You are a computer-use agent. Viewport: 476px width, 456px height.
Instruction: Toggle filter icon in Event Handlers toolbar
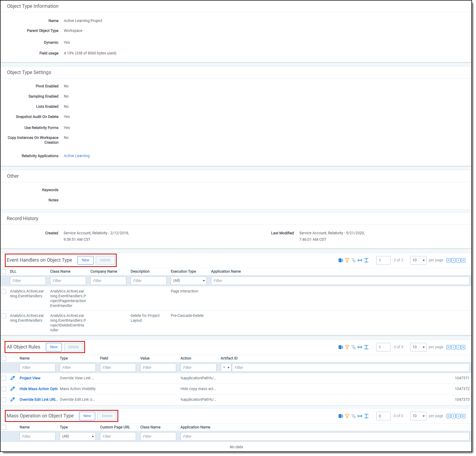pyautogui.click(x=347, y=260)
